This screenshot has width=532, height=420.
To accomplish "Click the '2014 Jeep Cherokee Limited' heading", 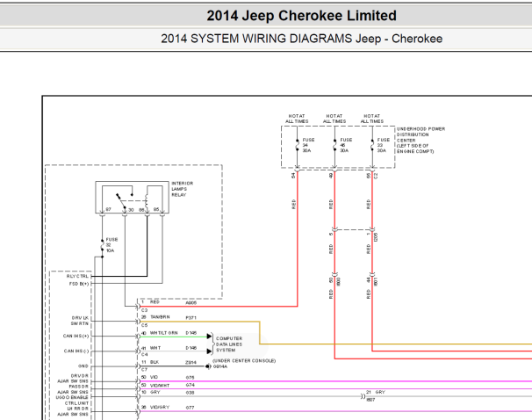I will tap(301, 16).
